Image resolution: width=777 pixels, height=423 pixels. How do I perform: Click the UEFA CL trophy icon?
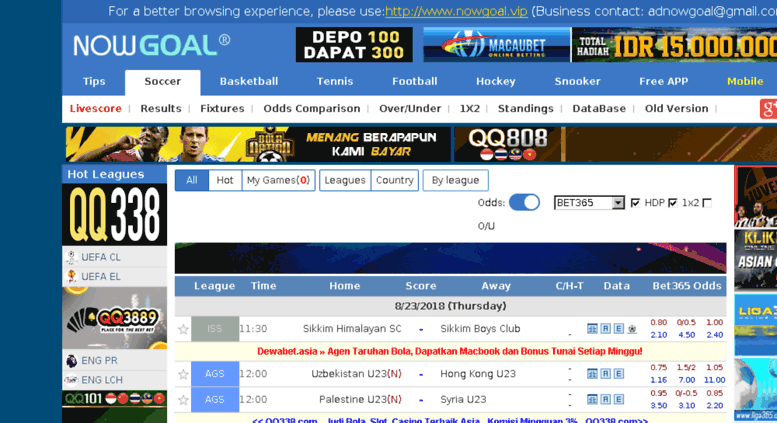pyautogui.click(x=71, y=257)
